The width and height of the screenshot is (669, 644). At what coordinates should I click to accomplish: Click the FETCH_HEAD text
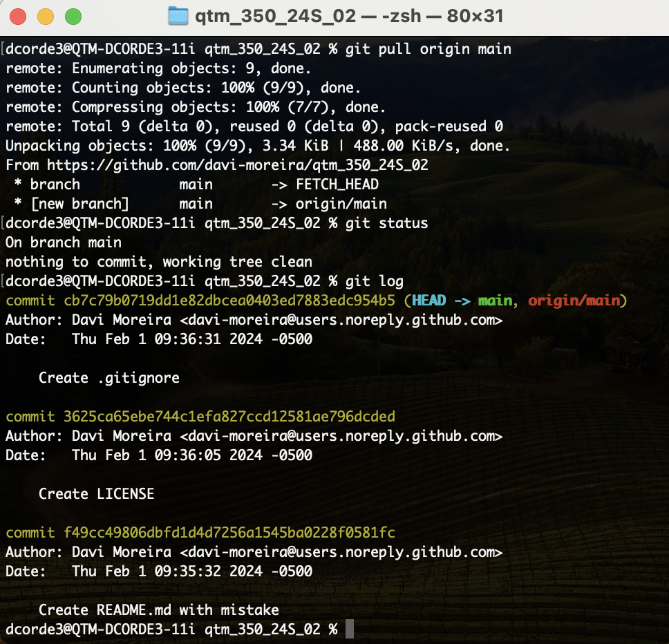click(337, 184)
